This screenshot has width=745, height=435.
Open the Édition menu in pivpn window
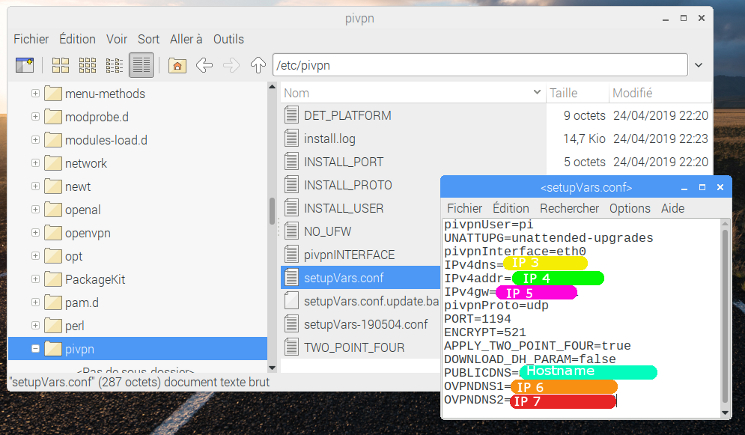pos(77,39)
